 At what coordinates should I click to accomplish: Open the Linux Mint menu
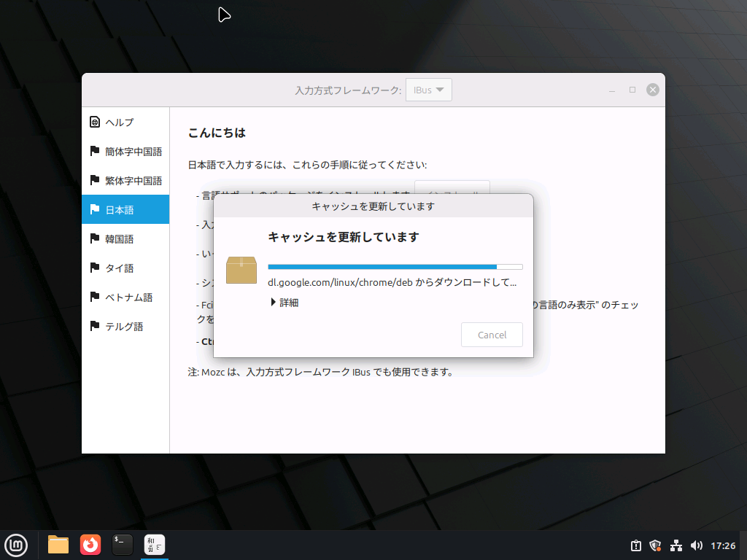[16, 545]
